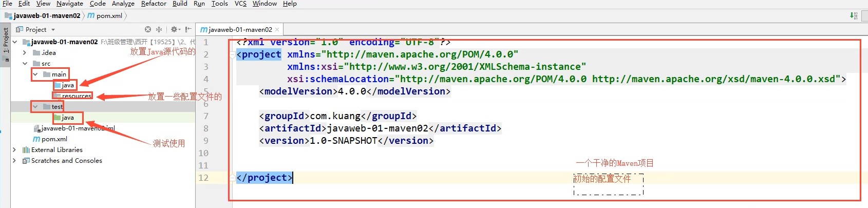
Task: Collapse the src folder
Action: point(25,64)
